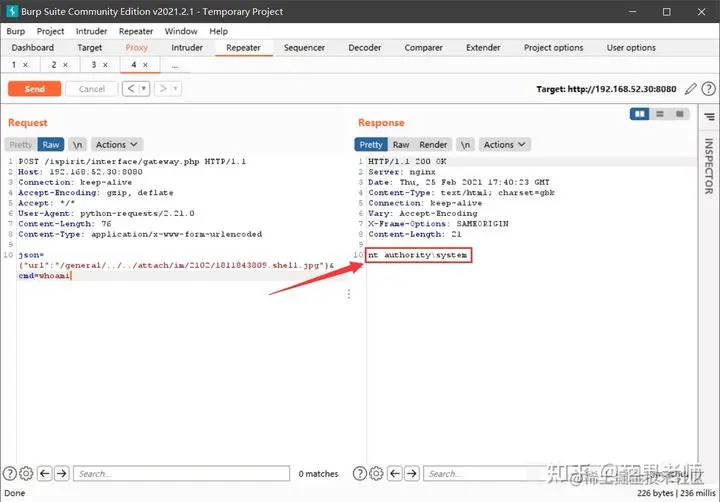Switch request view to Pretty
This screenshot has height=502, width=720.
point(21,145)
